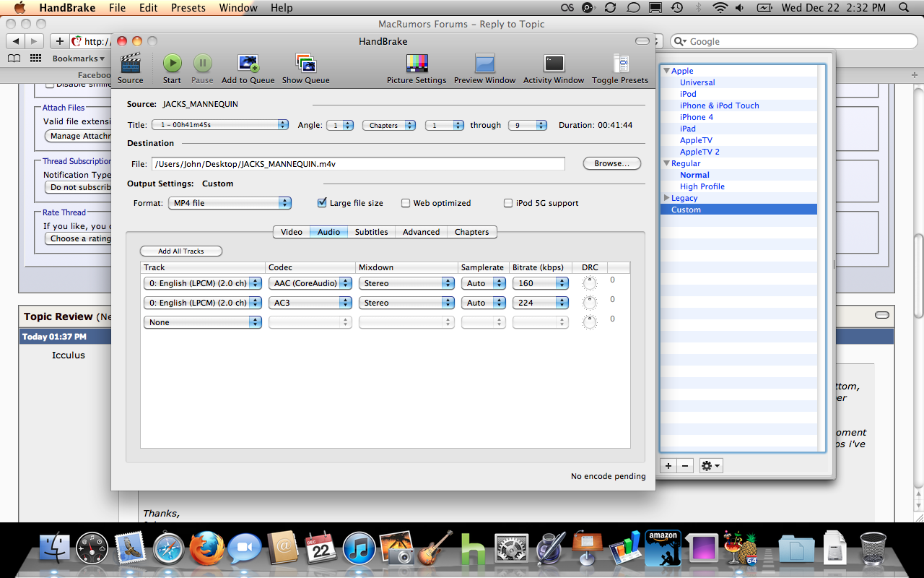Switch to the Chapters tab
Viewport: 924px width, 578px height.
pos(472,232)
